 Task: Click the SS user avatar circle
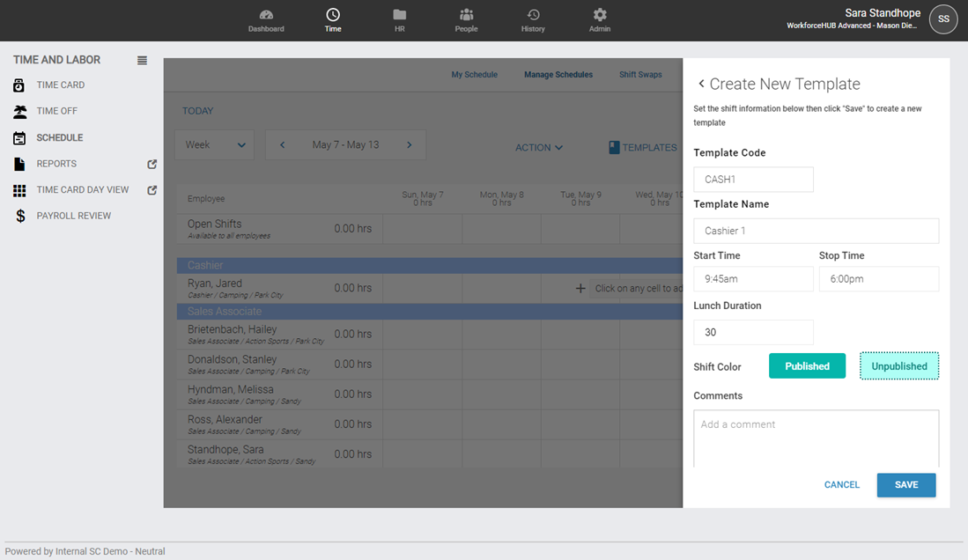943,19
